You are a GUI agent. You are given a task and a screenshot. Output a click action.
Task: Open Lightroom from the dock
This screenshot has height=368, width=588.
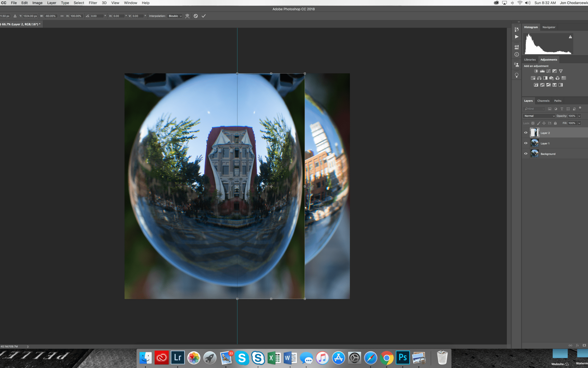click(178, 358)
